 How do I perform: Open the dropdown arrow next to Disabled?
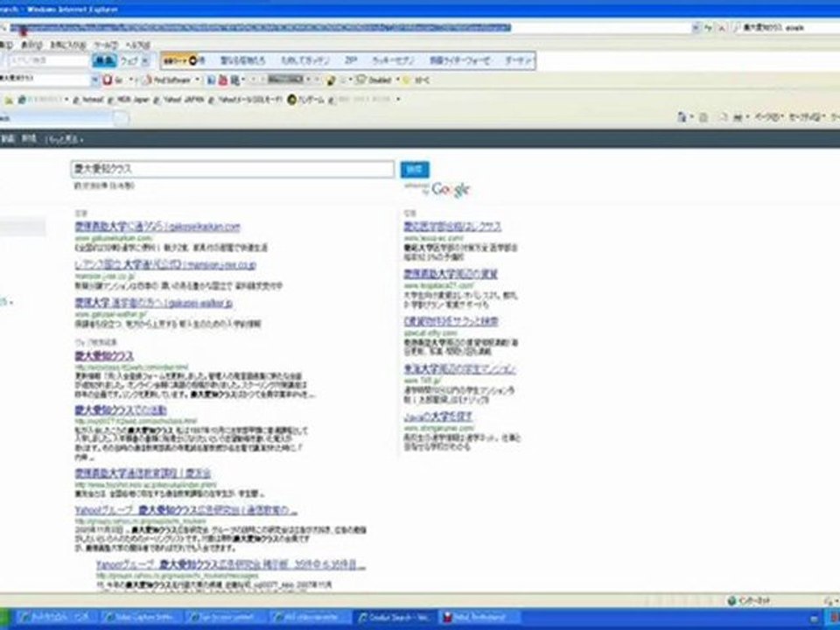398,80
